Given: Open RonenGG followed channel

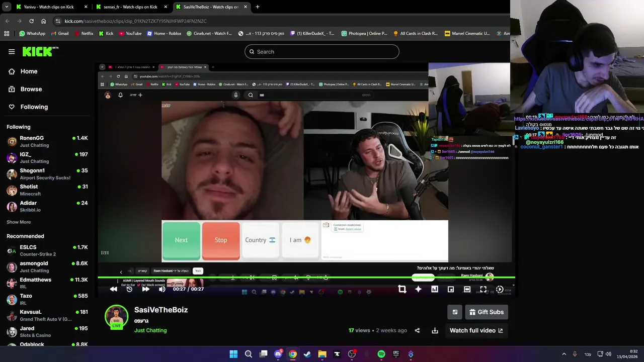Looking at the screenshot, I should click(47, 141).
